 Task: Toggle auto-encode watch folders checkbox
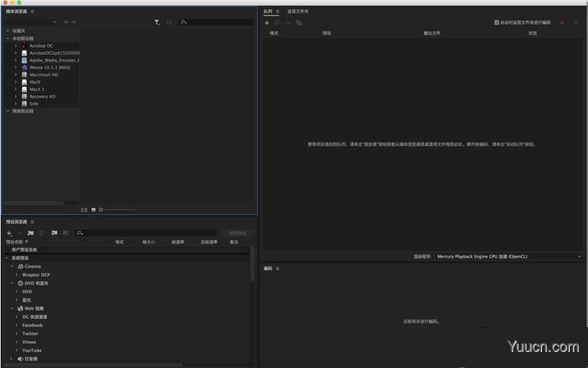496,23
